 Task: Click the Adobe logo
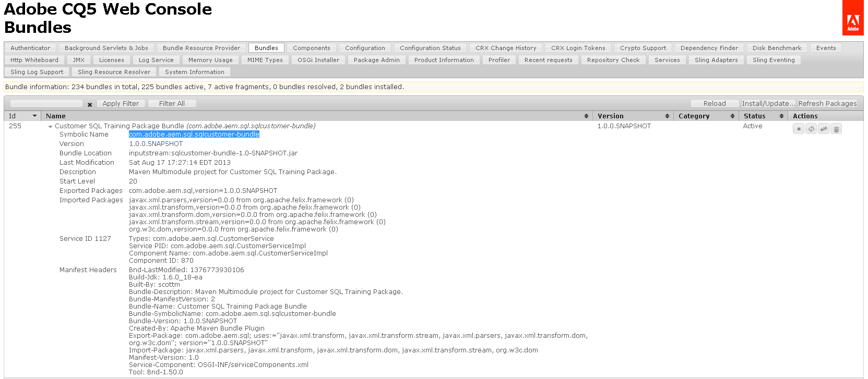853,18
